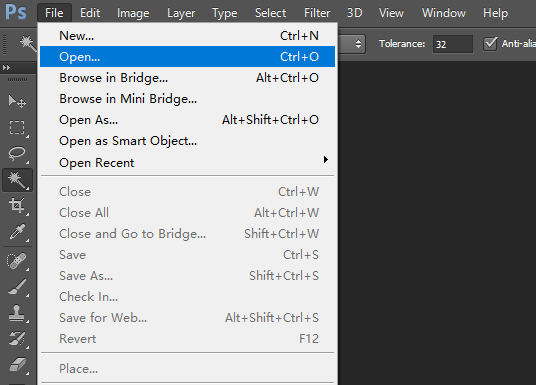
Task: Click Save for Web... menu entry
Action: pos(187,318)
